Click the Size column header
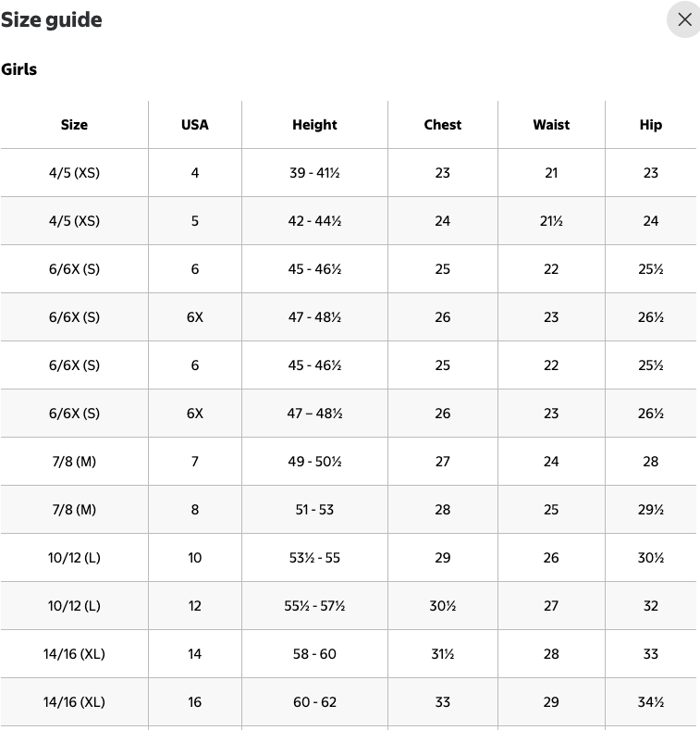The image size is (700, 730). [75, 125]
